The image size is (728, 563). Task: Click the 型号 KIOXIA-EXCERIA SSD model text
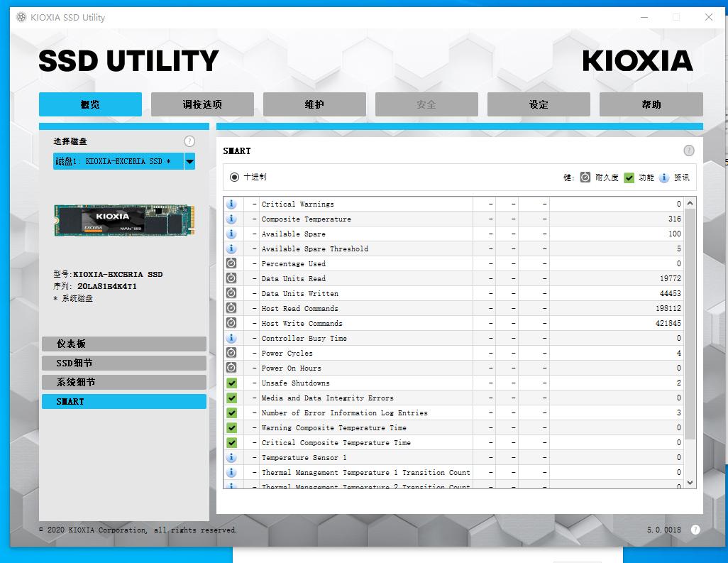coord(108,274)
